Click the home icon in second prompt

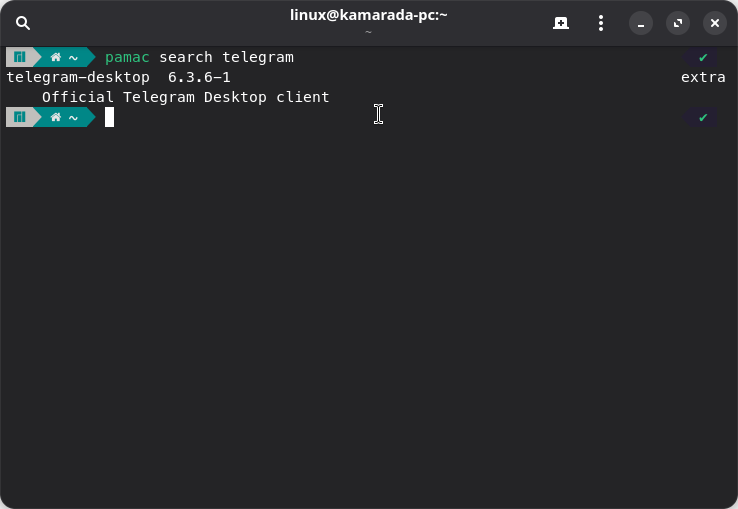pyautogui.click(x=56, y=117)
